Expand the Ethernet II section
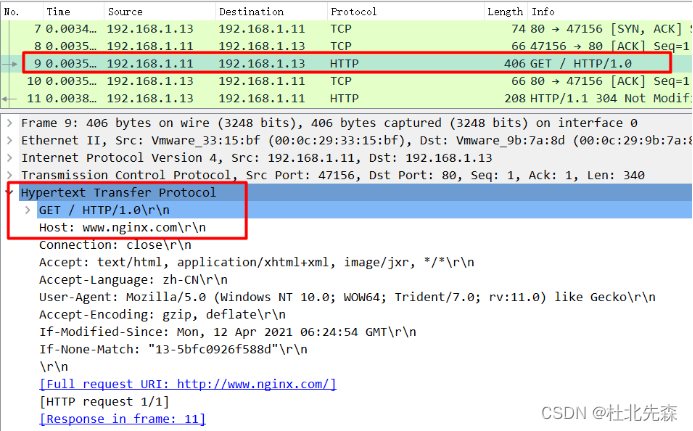Screen dimensions: 693x431 click(10, 141)
